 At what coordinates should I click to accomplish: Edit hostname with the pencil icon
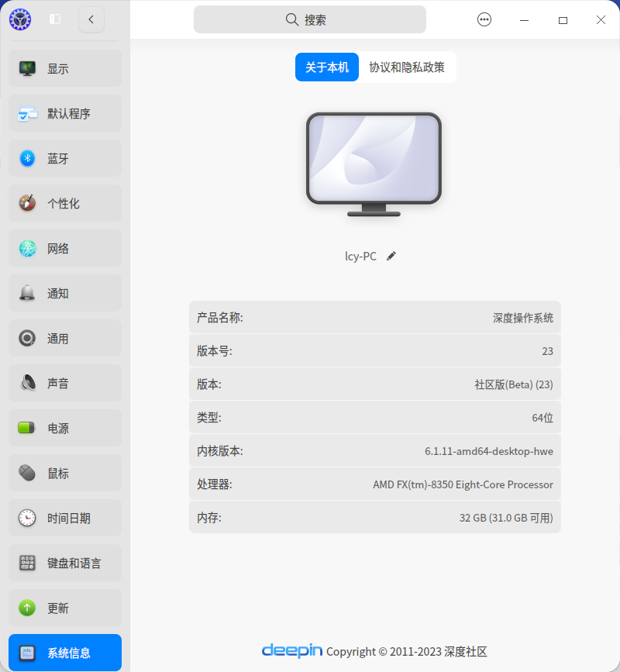(x=391, y=257)
